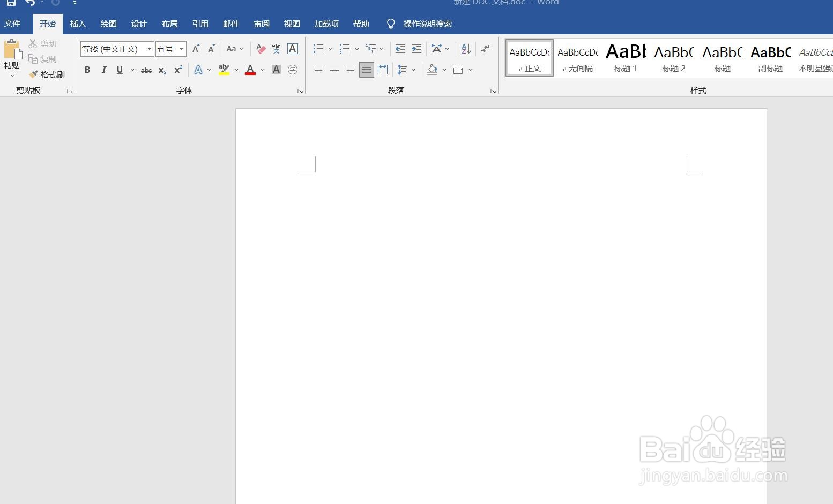833x504 pixels.
Task: Toggle superscript formatting
Action: tap(178, 70)
